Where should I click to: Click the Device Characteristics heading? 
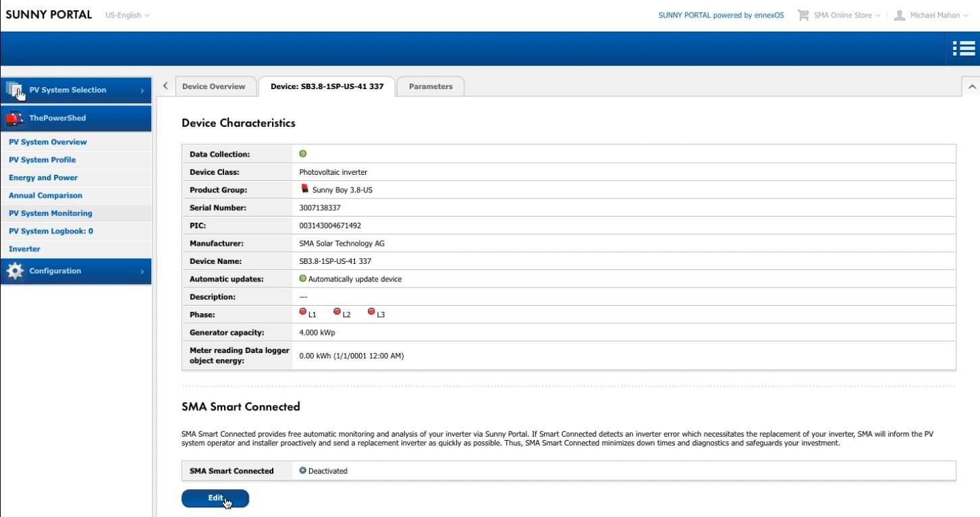[238, 124]
